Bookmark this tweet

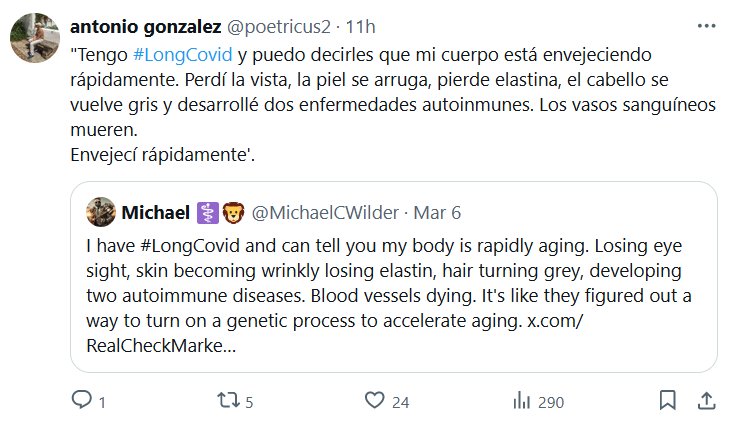[x=667, y=401]
